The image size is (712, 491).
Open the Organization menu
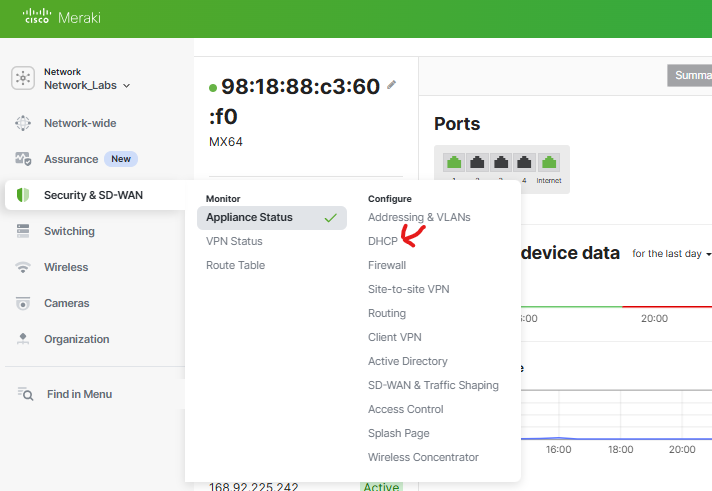click(77, 339)
